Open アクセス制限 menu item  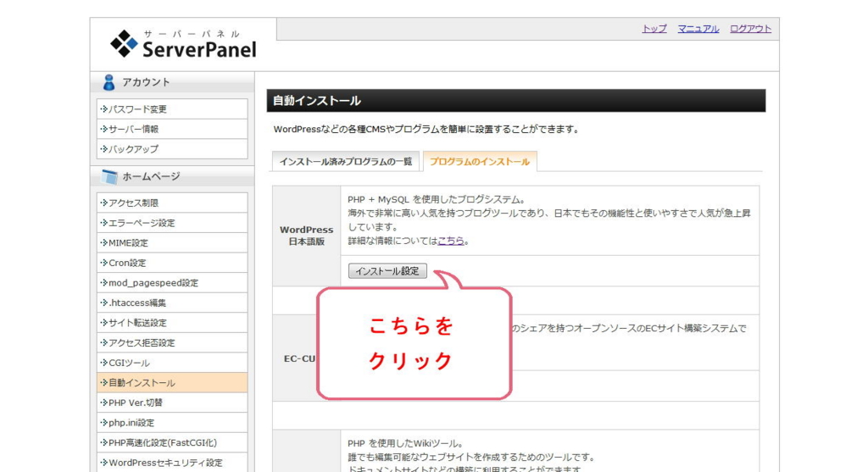coord(172,203)
